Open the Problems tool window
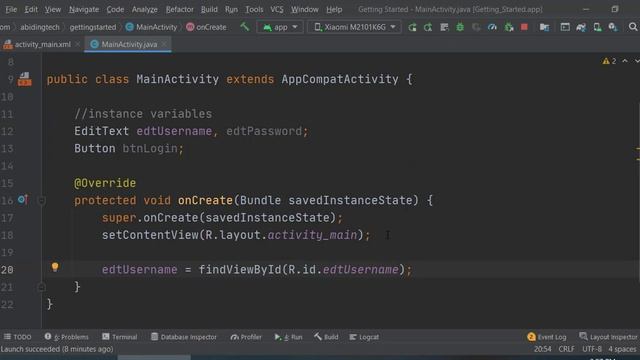This screenshot has height=360, width=640. coord(67,337)
